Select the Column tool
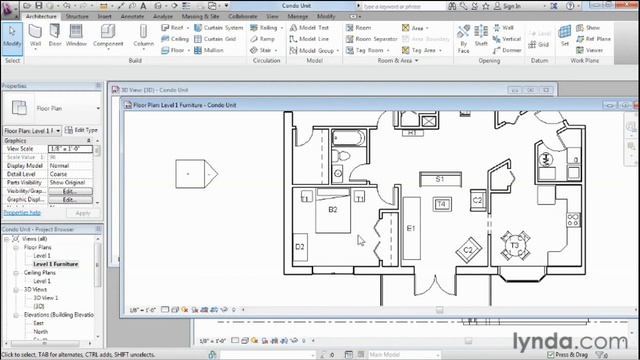Viewport: 640px width, 360px height. pos(143,36)
